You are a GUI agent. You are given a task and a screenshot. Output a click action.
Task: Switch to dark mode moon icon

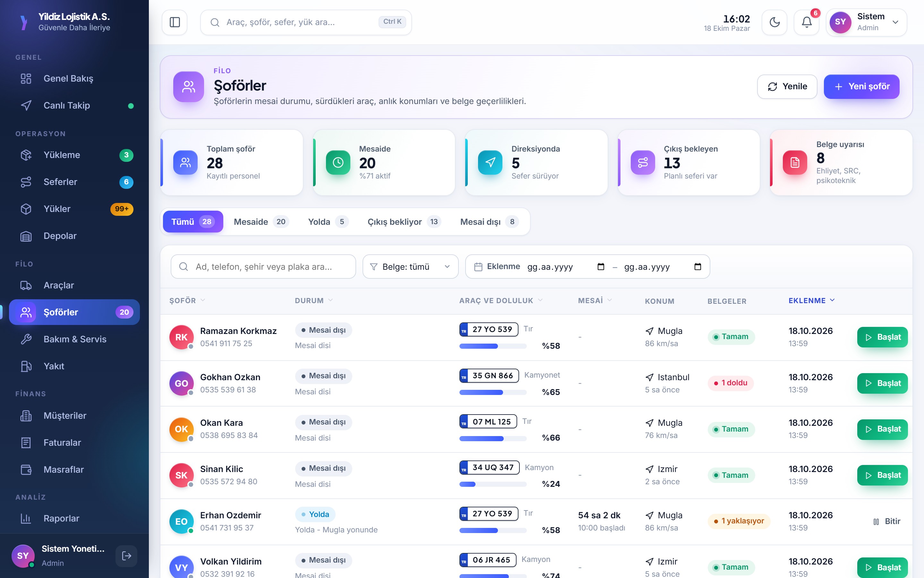point(774,22)
